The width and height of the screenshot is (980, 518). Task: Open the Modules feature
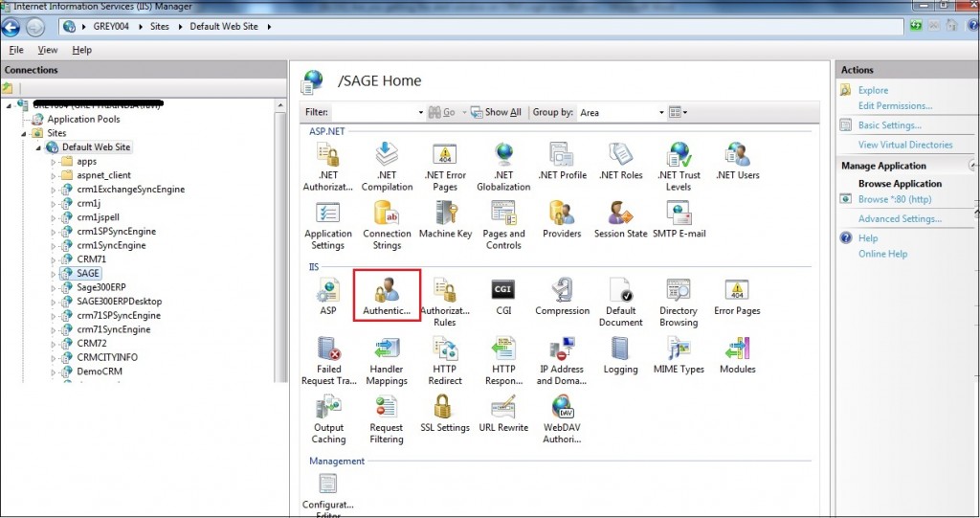[738, 355]
